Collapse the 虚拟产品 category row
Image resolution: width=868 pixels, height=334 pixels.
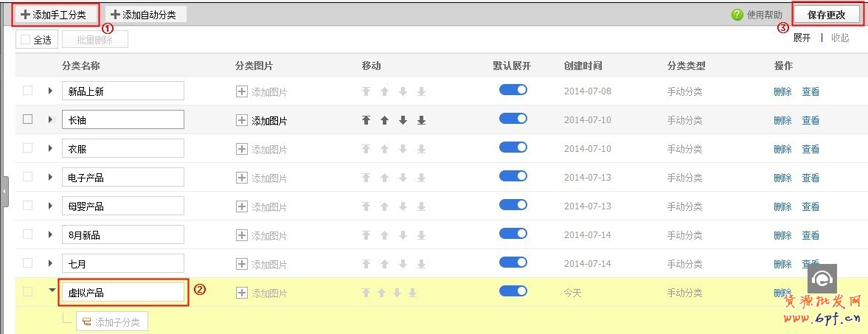pyautogui.click(x=52, y=290)
